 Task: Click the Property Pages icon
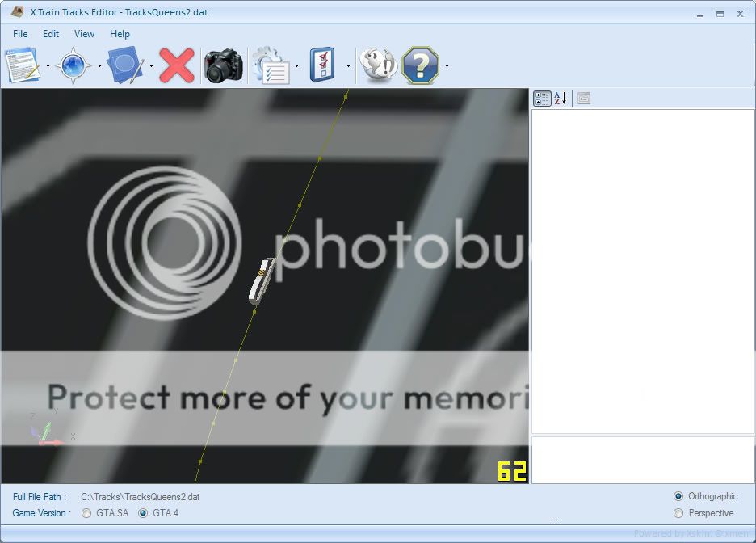click(584, 99)
